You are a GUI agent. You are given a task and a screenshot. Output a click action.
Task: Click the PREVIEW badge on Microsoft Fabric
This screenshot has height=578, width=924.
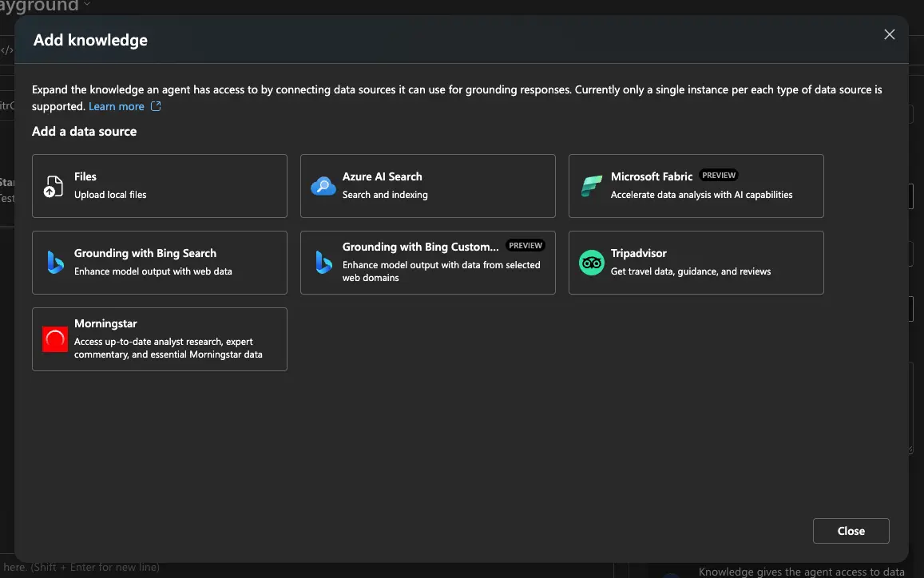(718, 175)
